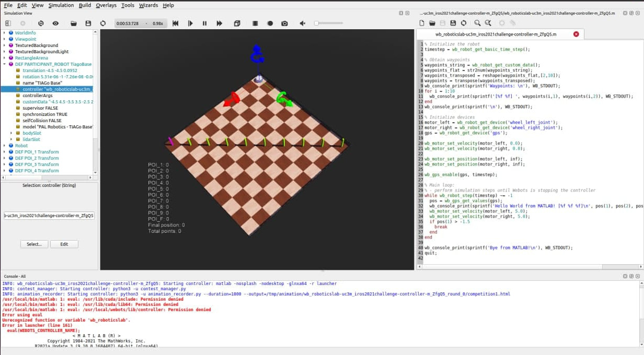Reload the current world

103,23
